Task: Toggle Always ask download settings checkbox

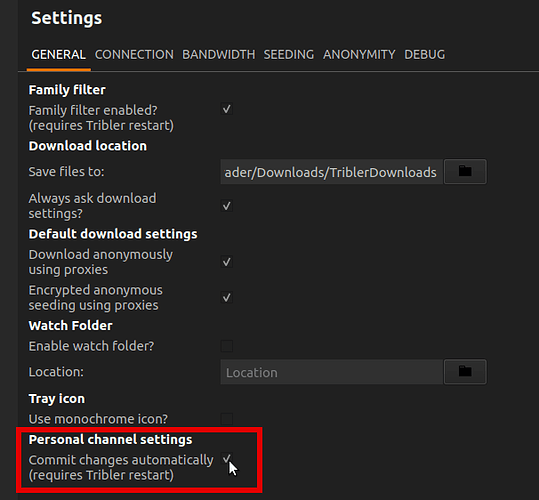Action: (227, 206)
